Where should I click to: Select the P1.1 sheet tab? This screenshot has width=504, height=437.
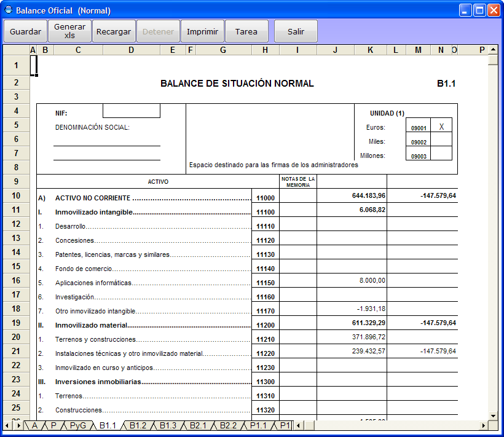pyautogui.click(x=258, y=426)
